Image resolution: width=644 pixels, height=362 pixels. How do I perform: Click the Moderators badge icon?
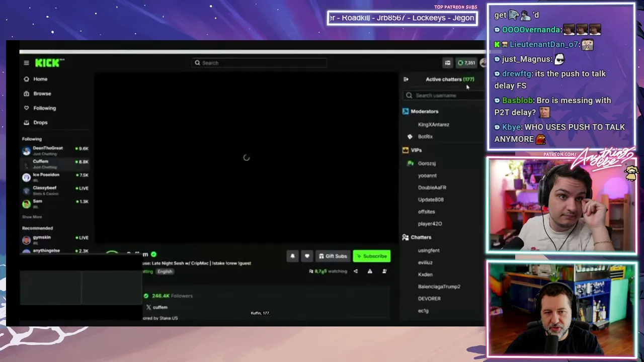coord(406,112)
